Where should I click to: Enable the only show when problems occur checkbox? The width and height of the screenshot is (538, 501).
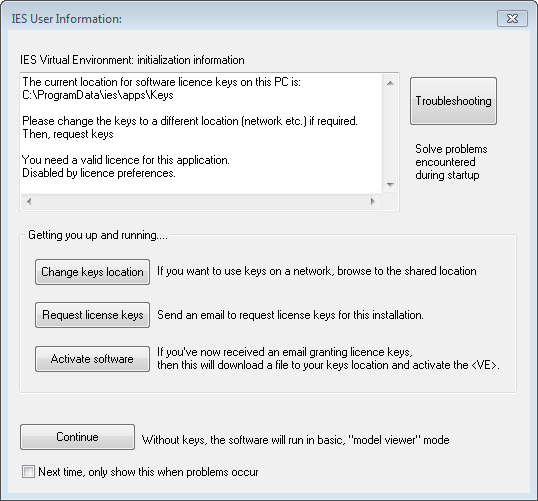pyautogui.click(x=28, y=471)
